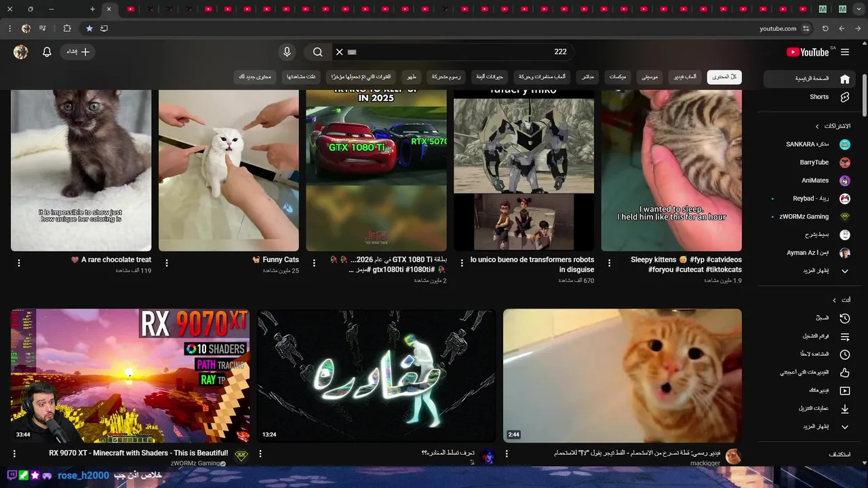Screen dimensions: 868x488
Task: Open options menu for Sleepy kittens short
Action: point(609,263)
